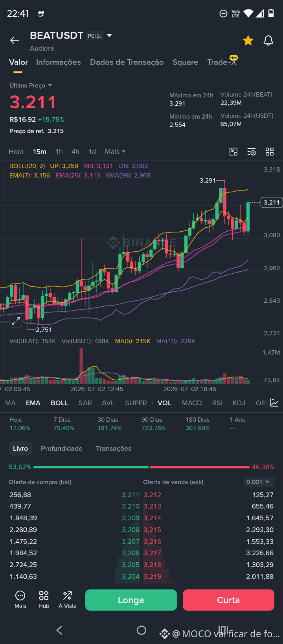This screenshot has height=644, width=283.
Task: Open the Mais timeframe dropdown
Action: pyautogui.click(x=115, y=152)
